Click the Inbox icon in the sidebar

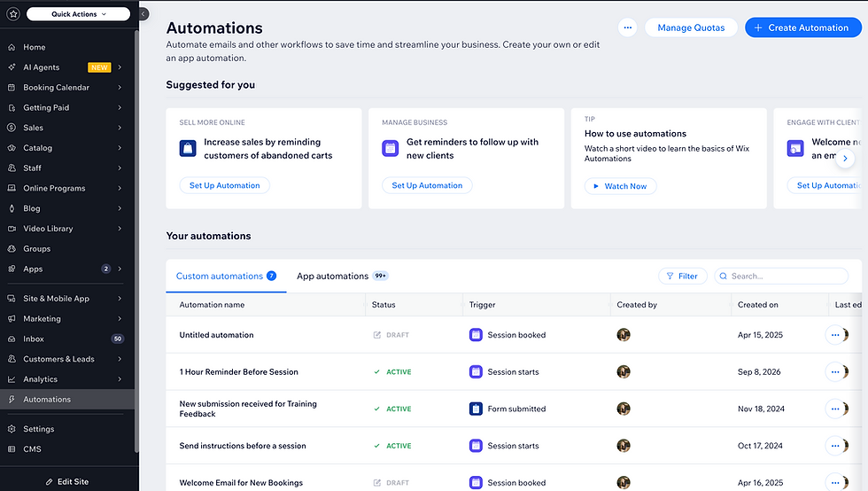(12, 339)
